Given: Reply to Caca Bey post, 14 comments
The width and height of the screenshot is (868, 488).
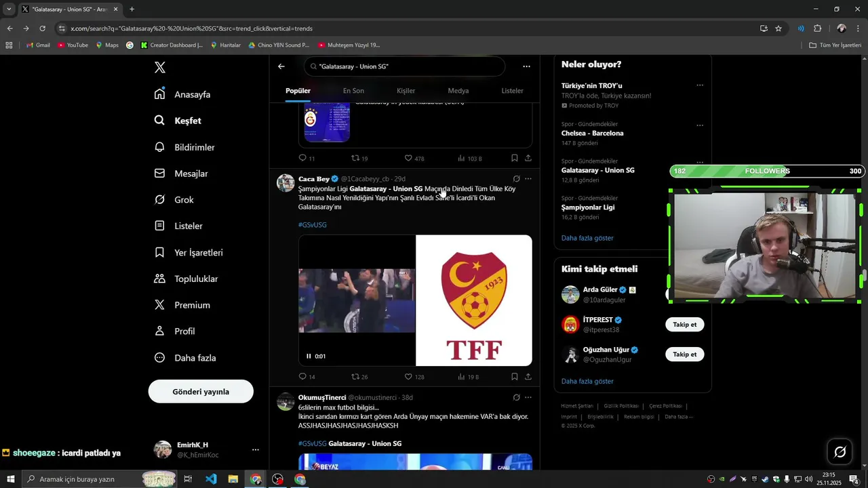Looking at the screenshot, I should (x=307, y=377).
